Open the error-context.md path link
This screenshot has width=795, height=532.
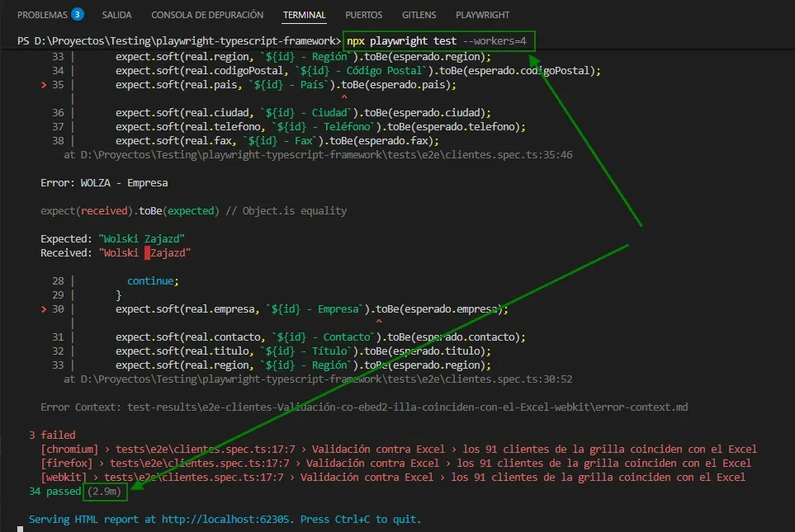pos(407,407)
